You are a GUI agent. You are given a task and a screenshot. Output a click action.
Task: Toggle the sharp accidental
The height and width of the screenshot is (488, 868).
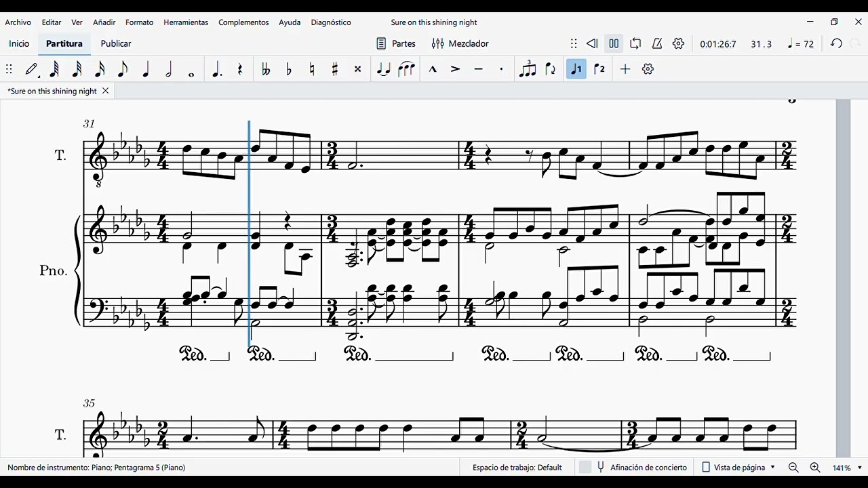(335, 69)
